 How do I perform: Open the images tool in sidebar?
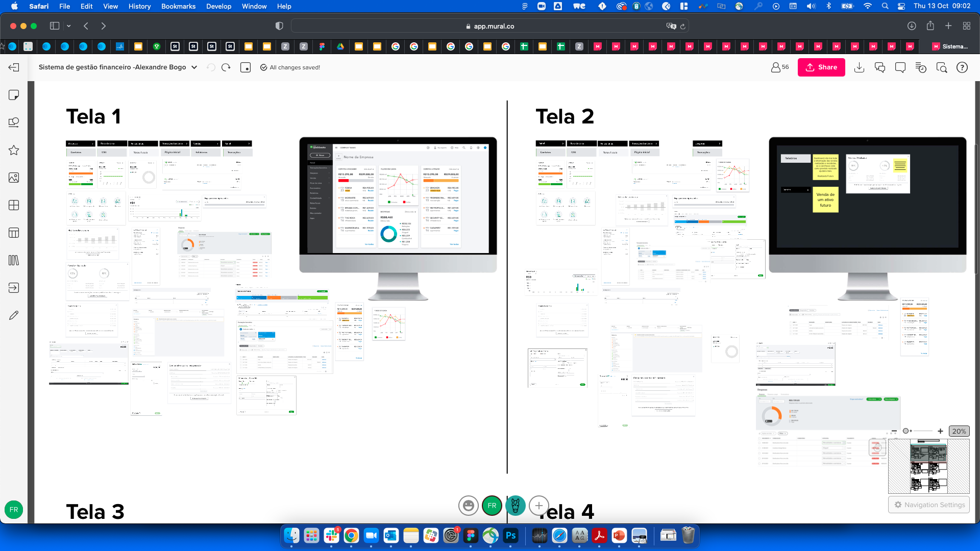[14, 178]
